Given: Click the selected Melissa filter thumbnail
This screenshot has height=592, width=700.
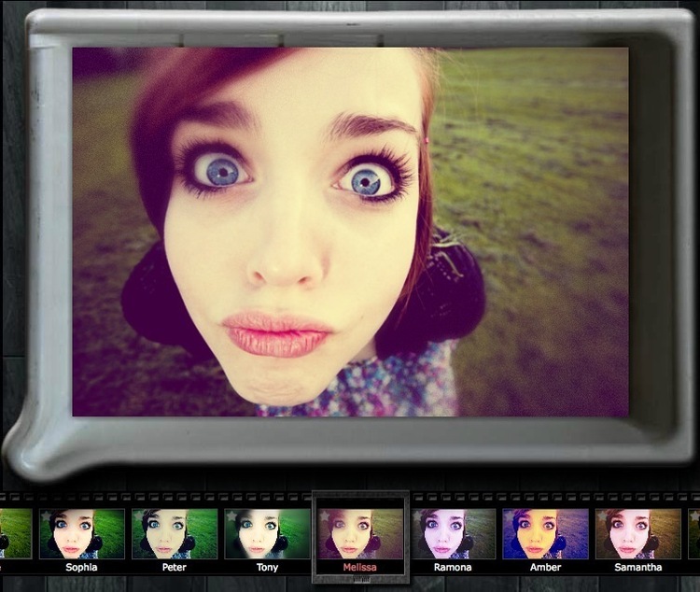Looking at the screenshot, I should 360,534.
